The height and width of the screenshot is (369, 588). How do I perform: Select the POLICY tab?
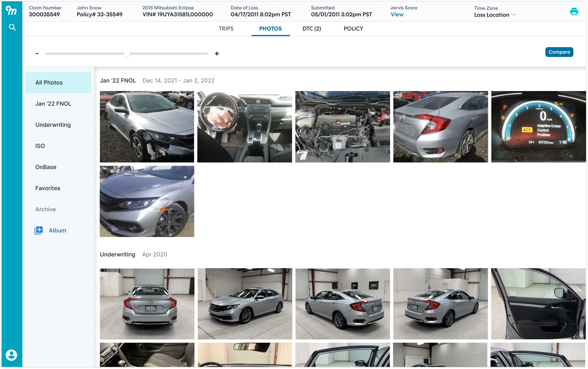pos(353,28)
